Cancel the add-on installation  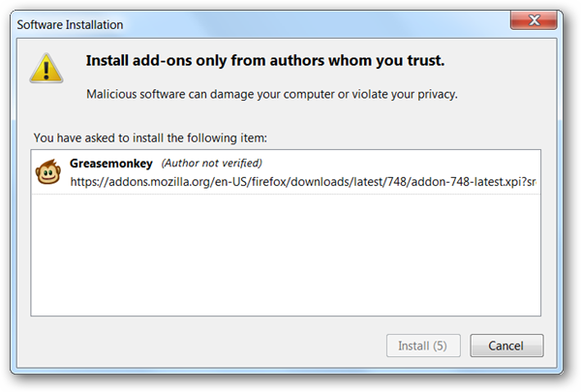point(506,346)
